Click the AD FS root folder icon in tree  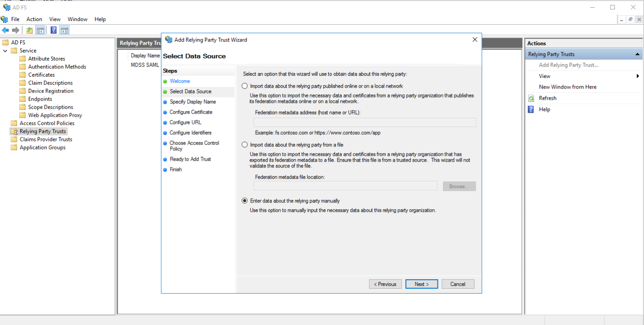coord(5,43)
